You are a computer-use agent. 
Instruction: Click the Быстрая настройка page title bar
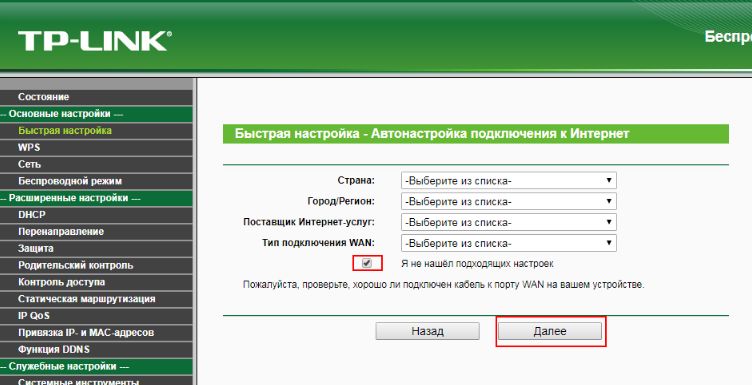pyautogui.click(x=476, y=134)
